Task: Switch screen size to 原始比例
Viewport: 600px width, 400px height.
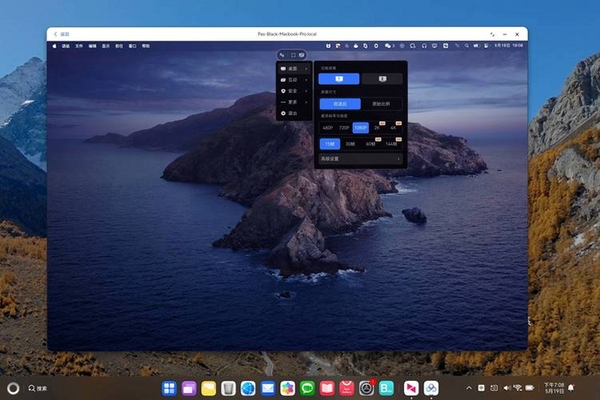Action: pyautogui.click(x=381, y=104)
